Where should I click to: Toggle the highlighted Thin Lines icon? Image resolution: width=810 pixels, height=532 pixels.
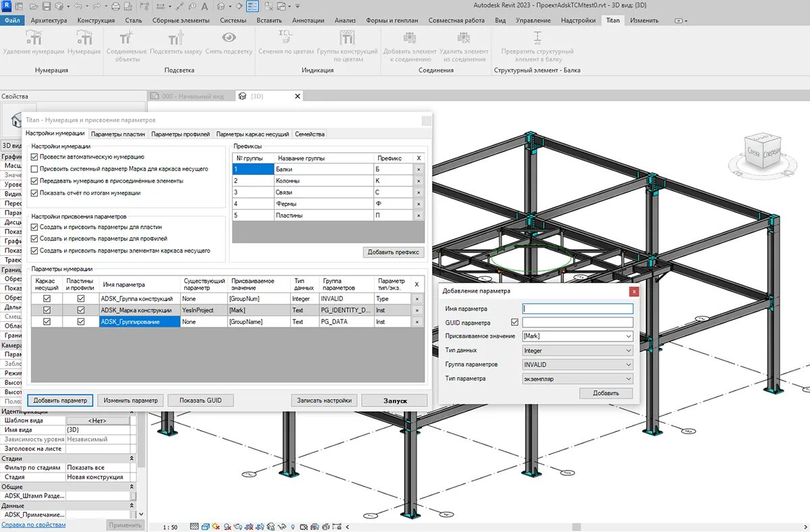pyautogui.click(x=252, y=6)
